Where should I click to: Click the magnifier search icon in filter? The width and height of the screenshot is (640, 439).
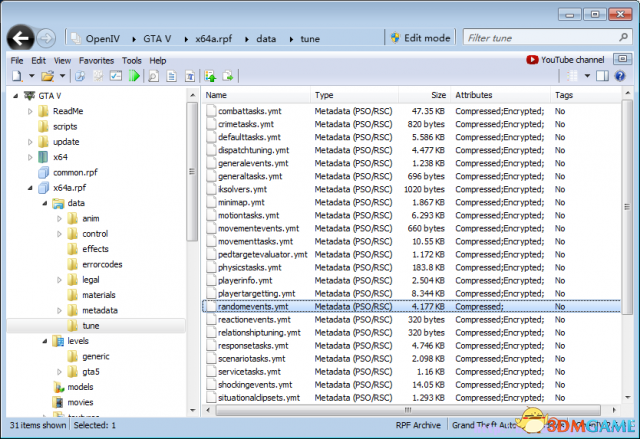coord(623,38)
